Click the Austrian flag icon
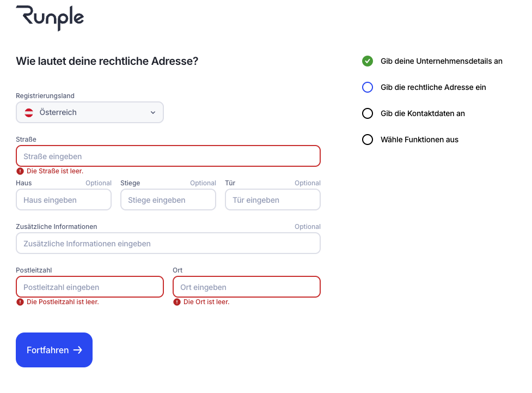Viewport: 532px width, 393px height. tap(29, 113)
